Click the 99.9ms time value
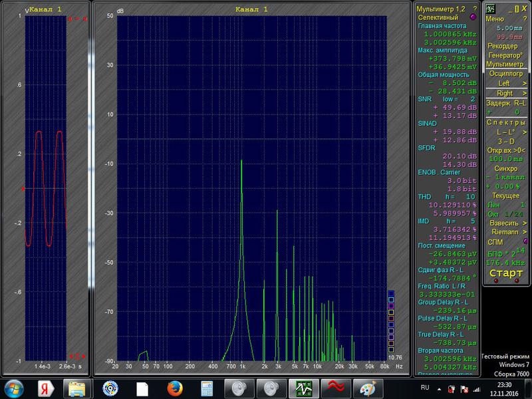 click(x=509, y=37)
